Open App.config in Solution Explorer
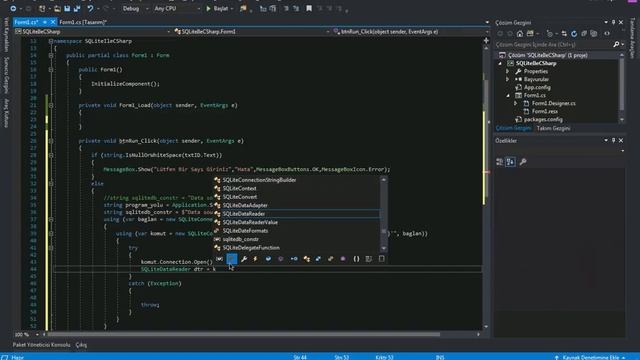 click(537, 87)
